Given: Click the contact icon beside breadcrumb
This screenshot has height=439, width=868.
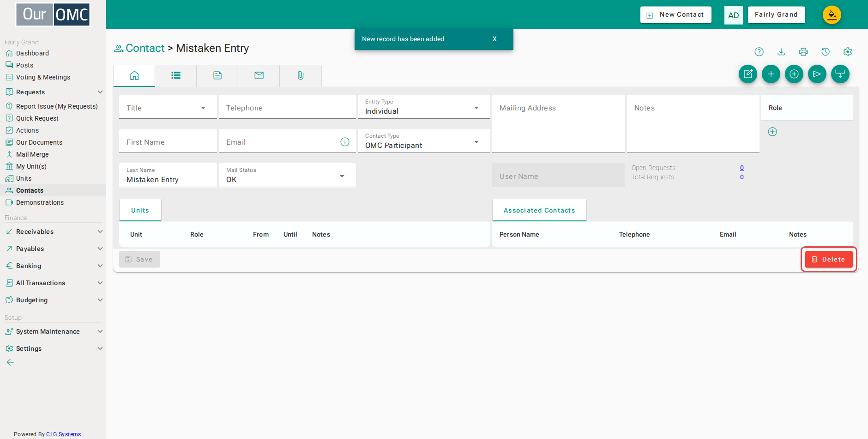Looking at the screenshot, I should click(x=119, y=49).
